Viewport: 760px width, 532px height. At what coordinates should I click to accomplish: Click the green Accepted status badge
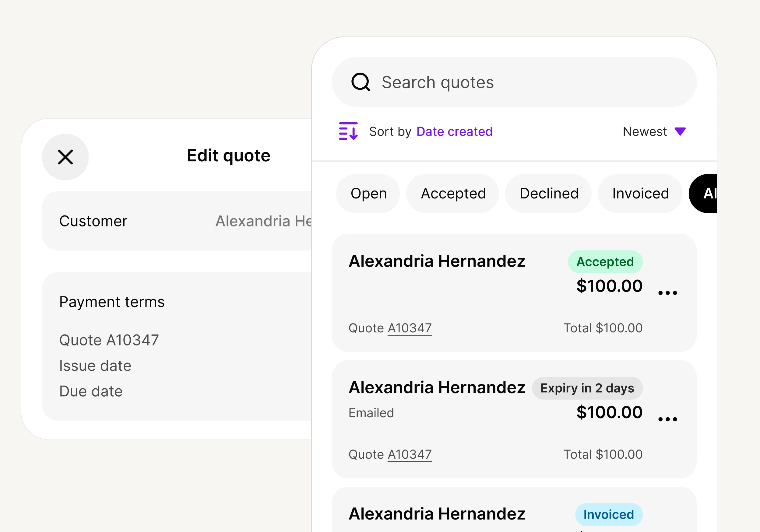pyautogui.click(x=605, y=262)
